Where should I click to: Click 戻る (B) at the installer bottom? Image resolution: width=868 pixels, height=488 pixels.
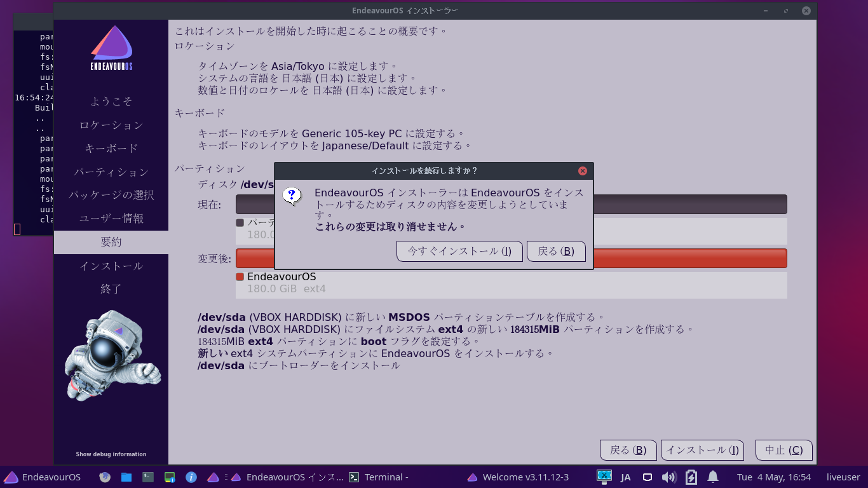pos(628,451)
